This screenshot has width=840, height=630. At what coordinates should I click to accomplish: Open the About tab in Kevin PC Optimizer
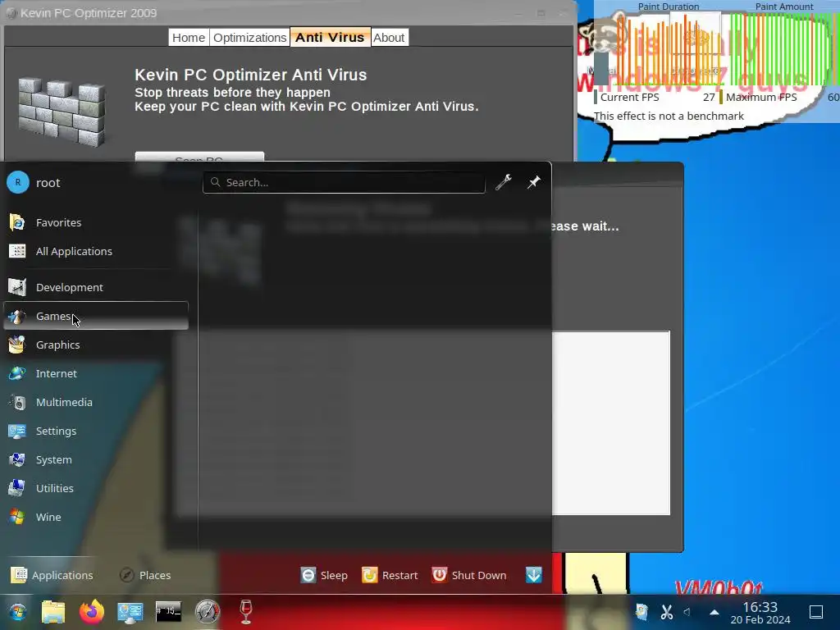pos(389,38)
